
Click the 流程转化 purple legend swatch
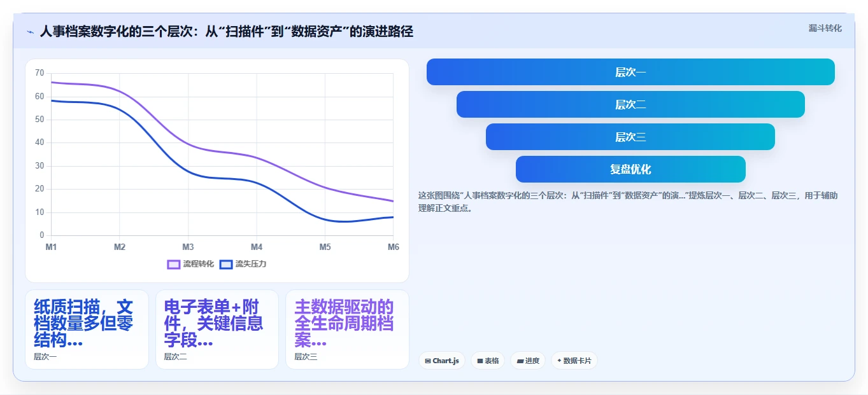(x=174, y=264)
